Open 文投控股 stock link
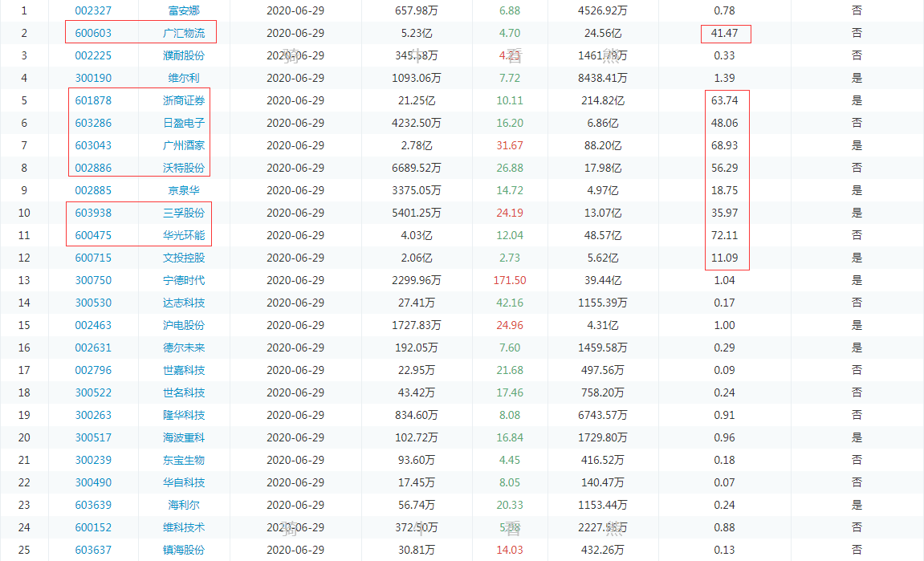 coord(184,258)
